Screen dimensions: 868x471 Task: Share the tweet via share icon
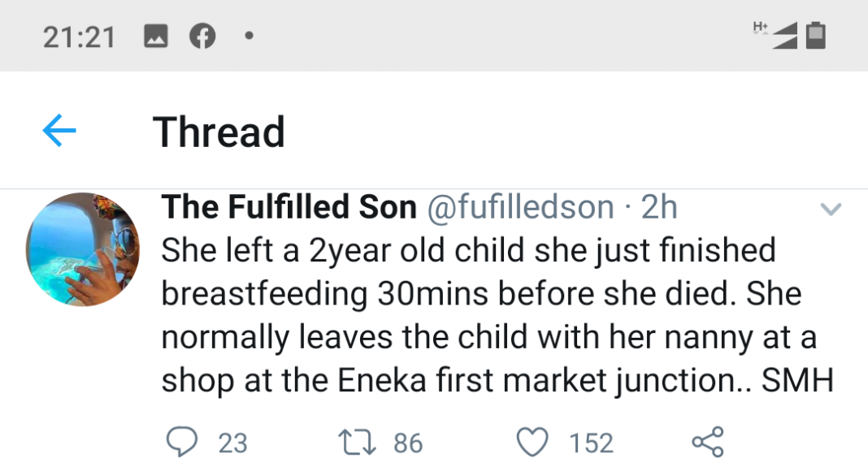coord(706,442)
